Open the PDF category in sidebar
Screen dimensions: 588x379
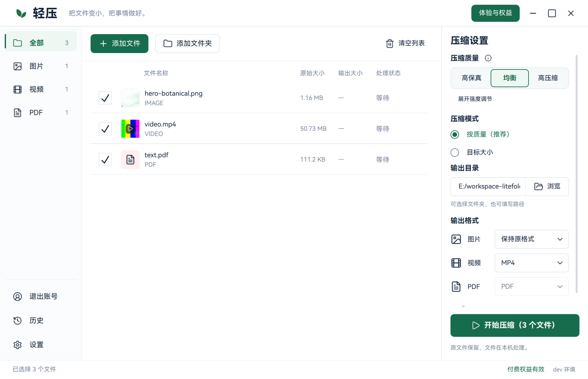point(41,113)
